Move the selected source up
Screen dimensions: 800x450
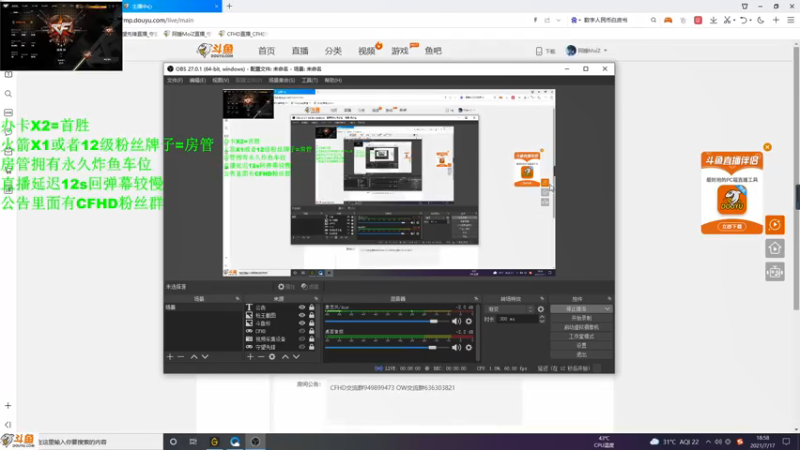[285, 357]
